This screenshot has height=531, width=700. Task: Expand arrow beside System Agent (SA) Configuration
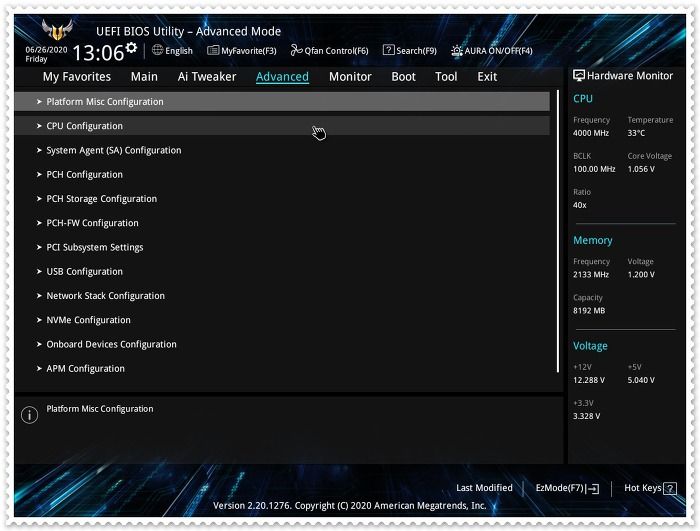[x=39, y=151]
